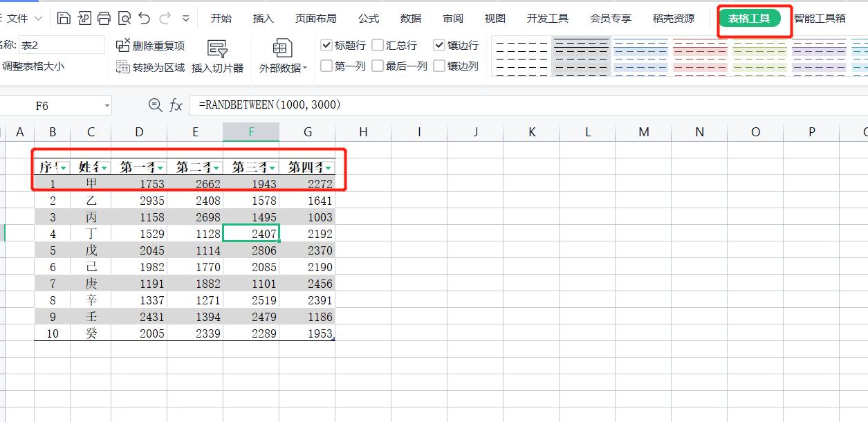The height and width of the screenshot is (422, 868).
Task: Click the 转换为区域 (Convert to Range) icon
Action: pyautogui.click(x=123, y=67)
